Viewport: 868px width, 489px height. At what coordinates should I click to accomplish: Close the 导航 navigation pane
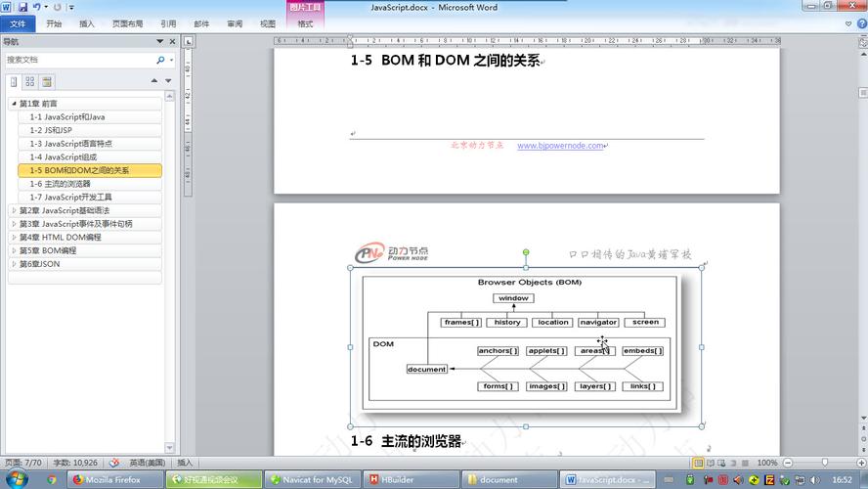point(172,41)
